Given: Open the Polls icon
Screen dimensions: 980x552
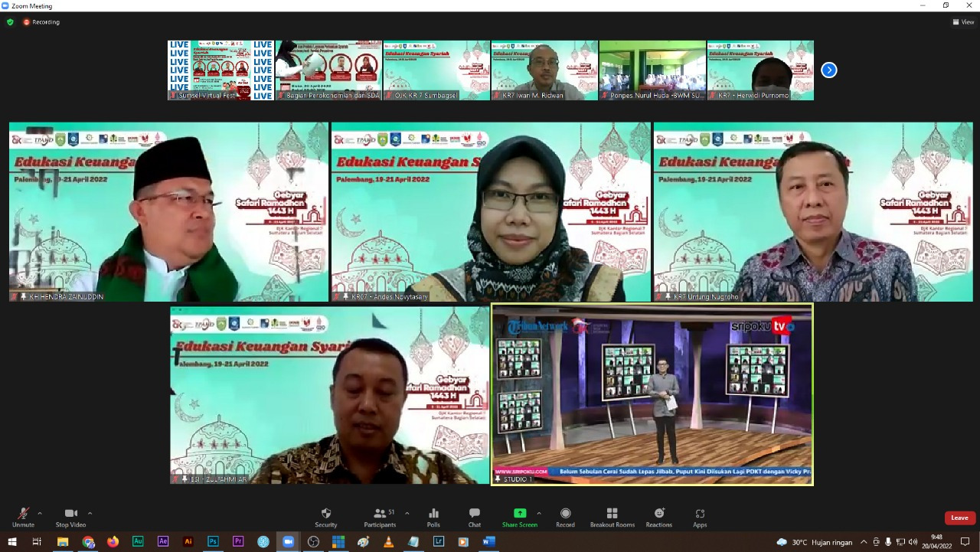Looking at the screenshot, I should coord(433,517).
